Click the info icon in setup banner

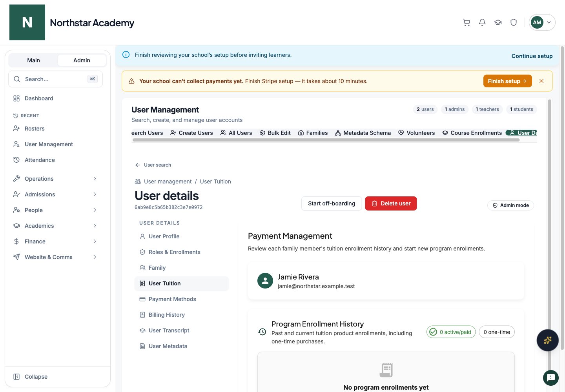click(126, 55)
